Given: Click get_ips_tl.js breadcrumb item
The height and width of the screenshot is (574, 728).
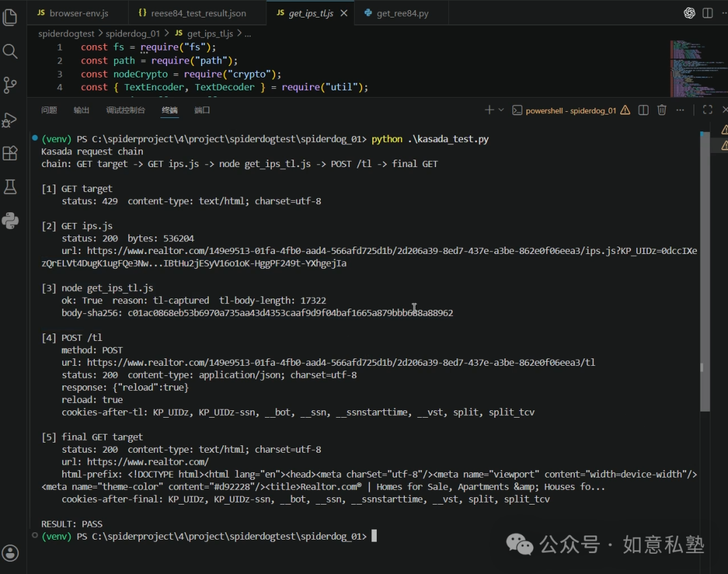Looking at the screenshot, I should point(204,34).
